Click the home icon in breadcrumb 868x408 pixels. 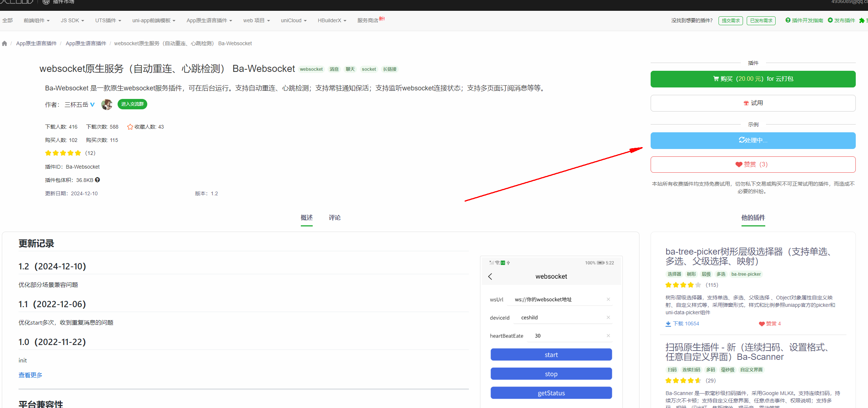pos(4,44)
